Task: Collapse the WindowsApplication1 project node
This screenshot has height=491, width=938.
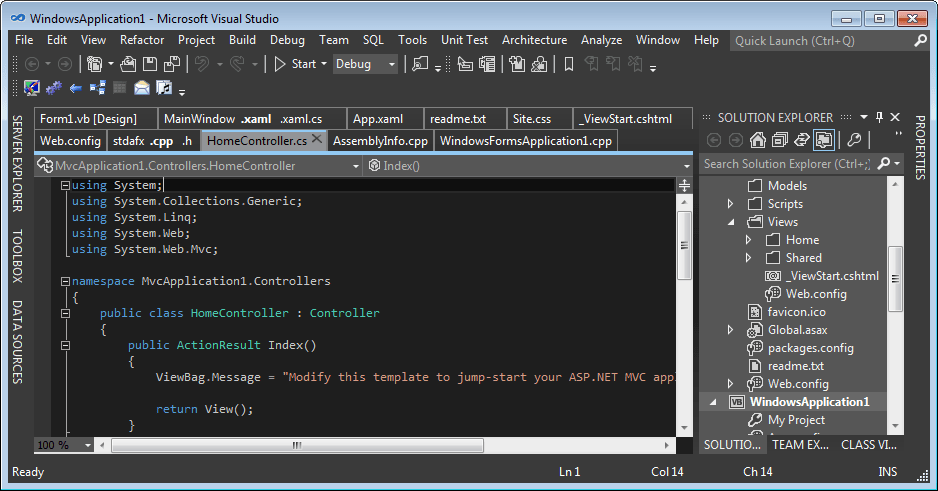Action: pyautogui.click(x=713, y=402)
